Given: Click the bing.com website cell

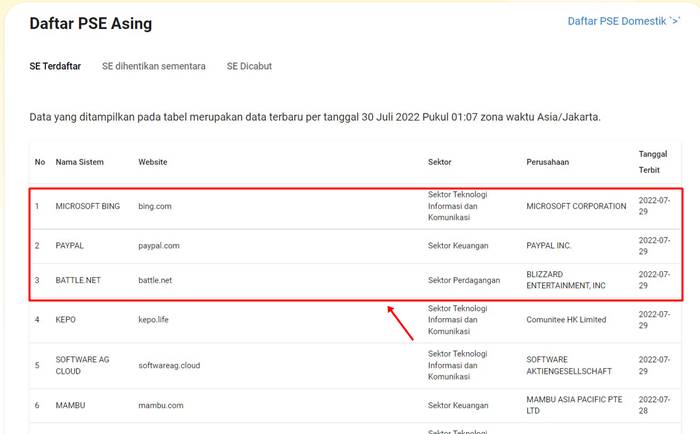Looking at the screenshot, I should (x=155, y=206).
